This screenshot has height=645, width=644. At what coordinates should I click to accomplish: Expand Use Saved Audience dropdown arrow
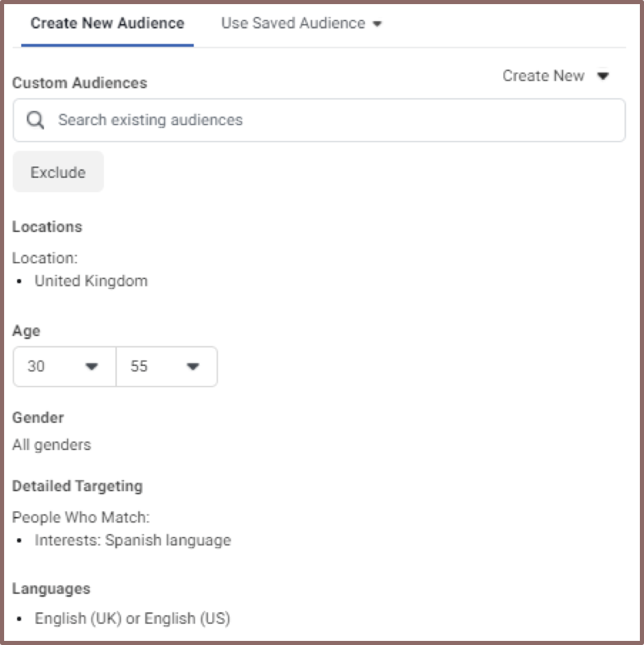(x=377, y=24)
